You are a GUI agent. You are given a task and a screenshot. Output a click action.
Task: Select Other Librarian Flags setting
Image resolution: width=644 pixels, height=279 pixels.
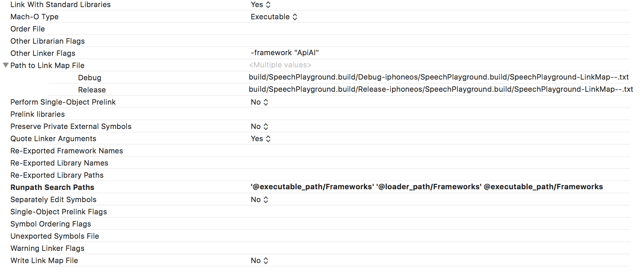tap(47, 41)
